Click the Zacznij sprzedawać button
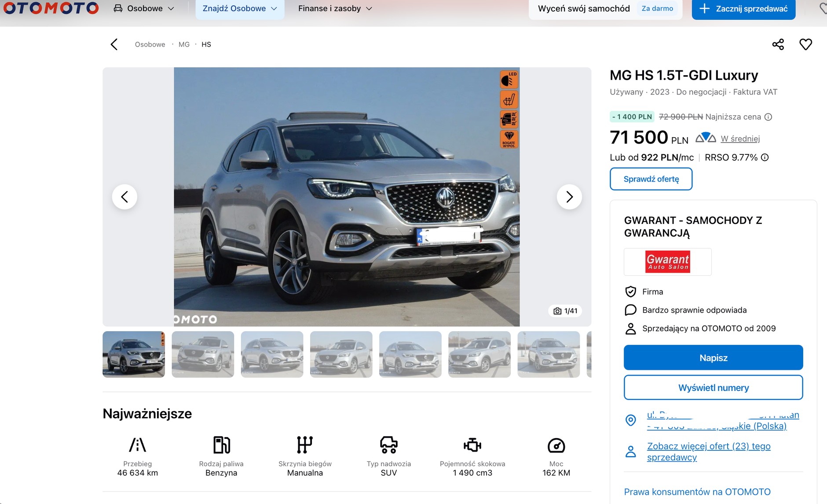This screenshot has height=504, width=827. 743,9
